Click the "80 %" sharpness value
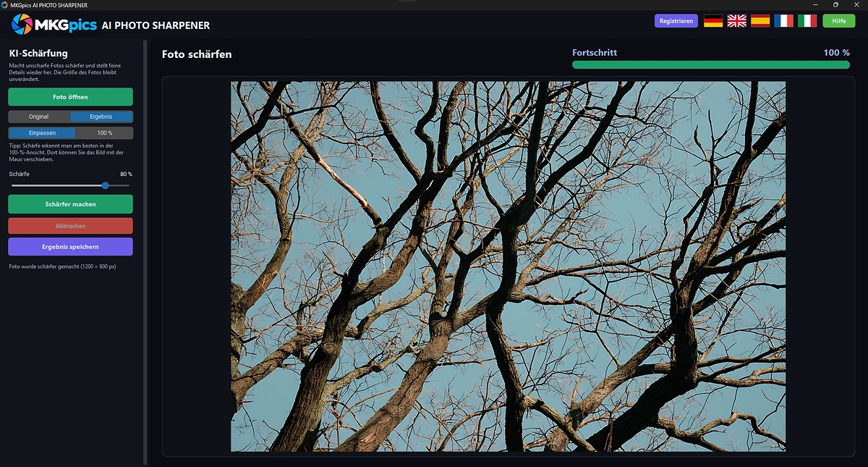This screenshot has width=868, height=467. [126, 174]
